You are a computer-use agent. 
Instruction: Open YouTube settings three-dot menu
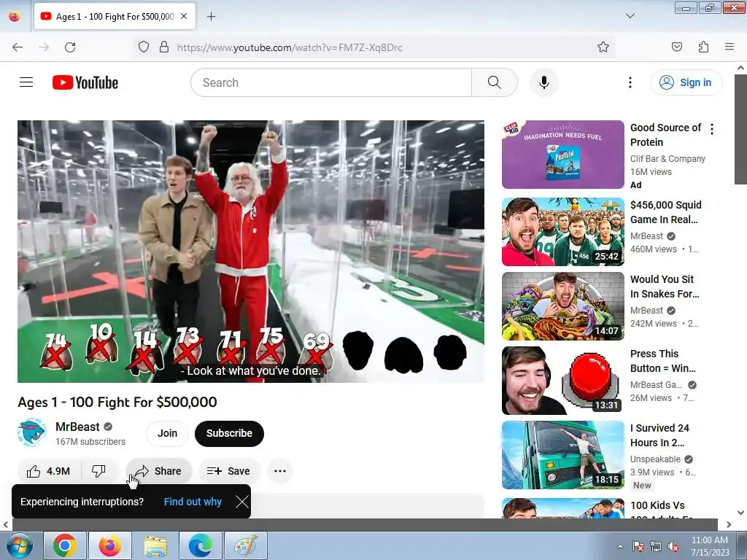click(630, 82)
